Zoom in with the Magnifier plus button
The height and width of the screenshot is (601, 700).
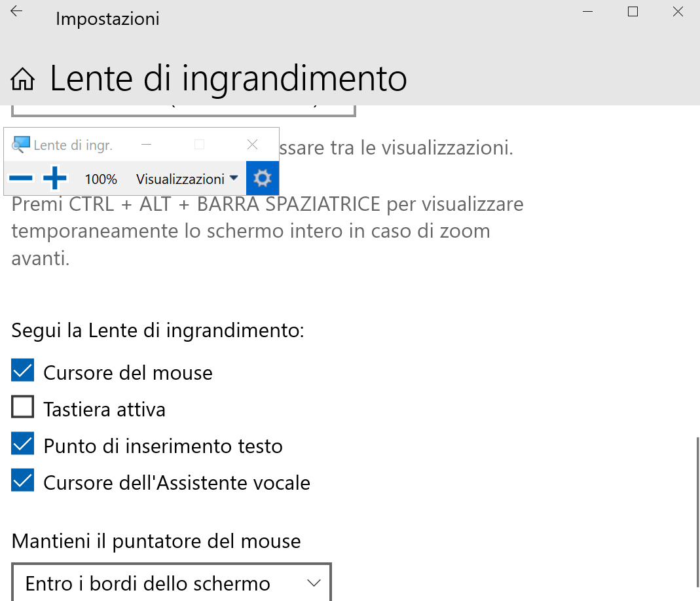pyautogui.click(x=54, y=178)
